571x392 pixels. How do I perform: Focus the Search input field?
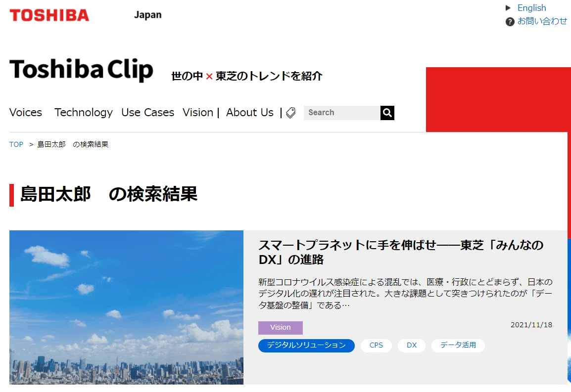(x=342, y=113)
